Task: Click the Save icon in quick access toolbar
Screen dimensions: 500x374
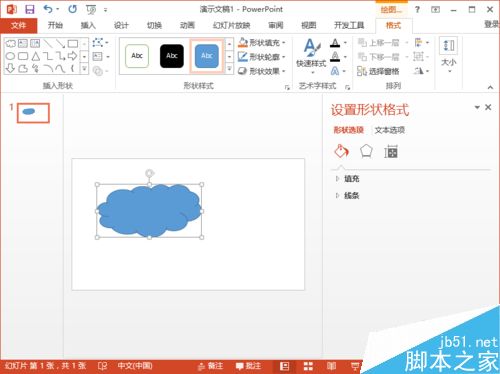Action: tap(30, 9)
